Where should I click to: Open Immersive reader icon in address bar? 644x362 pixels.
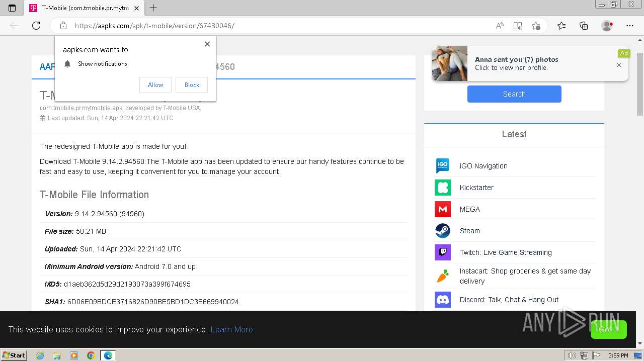(518, 26)
